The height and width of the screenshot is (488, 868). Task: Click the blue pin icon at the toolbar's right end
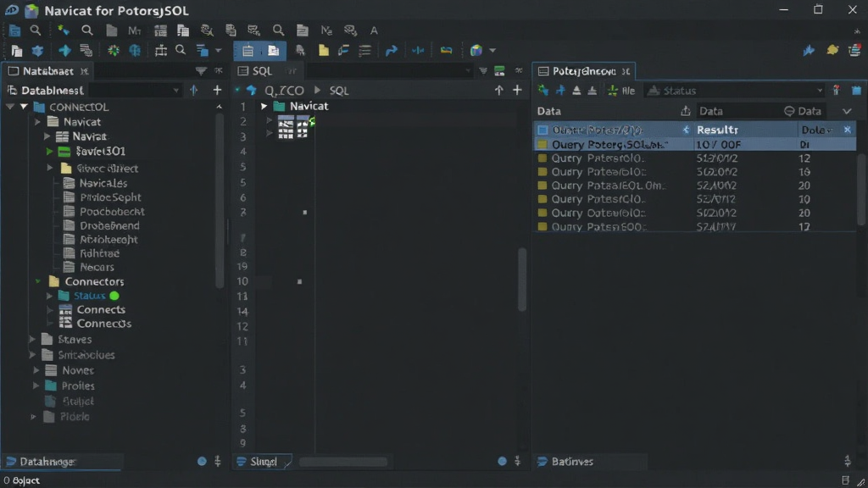(x=809, y=50)
